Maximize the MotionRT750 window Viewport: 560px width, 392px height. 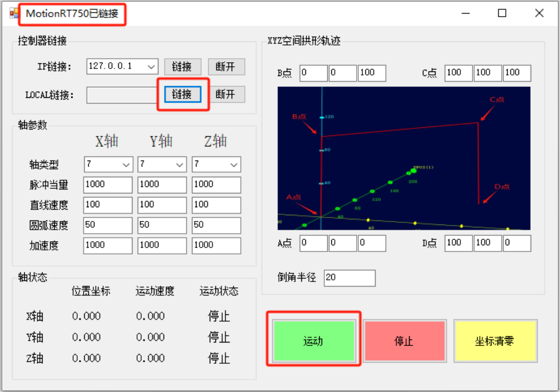pyautogui.click(x=502, y=14)
